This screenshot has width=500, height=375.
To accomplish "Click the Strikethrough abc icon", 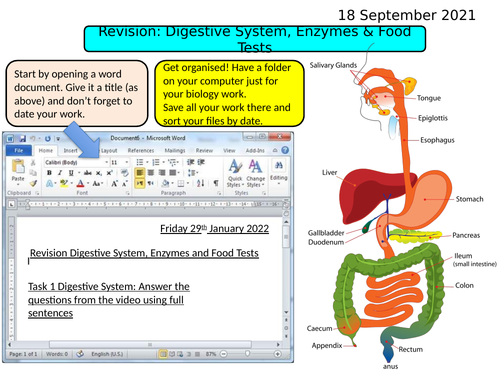I will (x=88, y=173).
